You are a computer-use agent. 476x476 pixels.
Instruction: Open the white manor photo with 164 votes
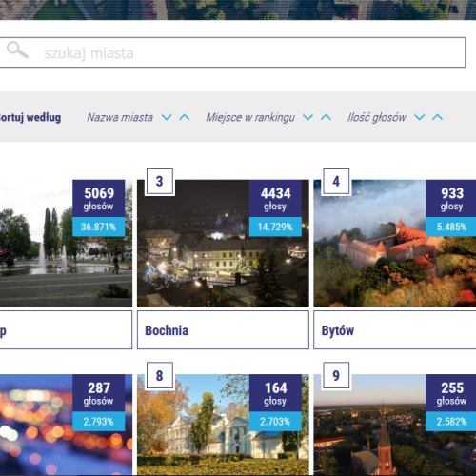[223, 426]
